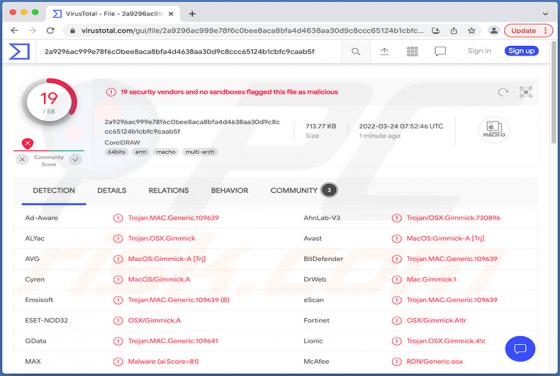Screen dimensions: 560x376
Task: Switch to the COMMUNITY tab
Action: click(x=303, y=191)
